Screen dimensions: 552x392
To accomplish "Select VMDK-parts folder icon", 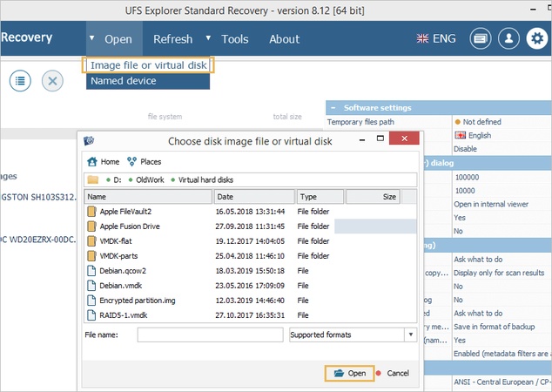I will 91,256.
